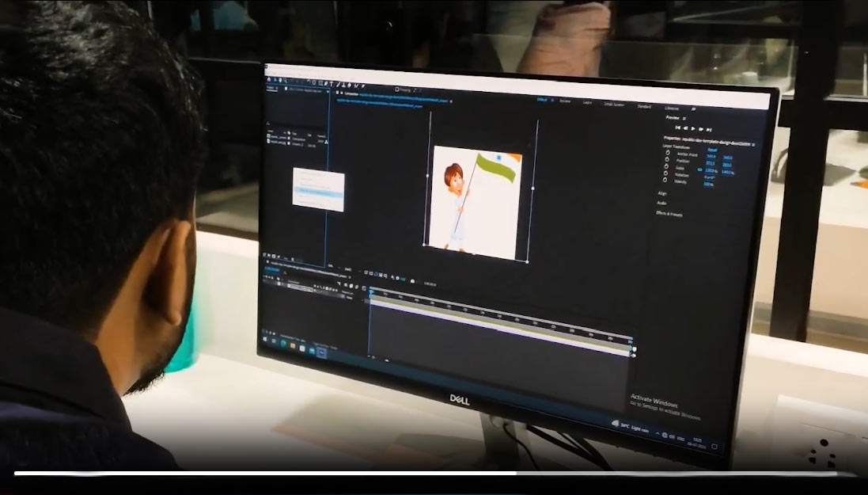Choose the Pen tool in the toolbar
The height and width of the screenshot is (495, 868).
(325, 84)
